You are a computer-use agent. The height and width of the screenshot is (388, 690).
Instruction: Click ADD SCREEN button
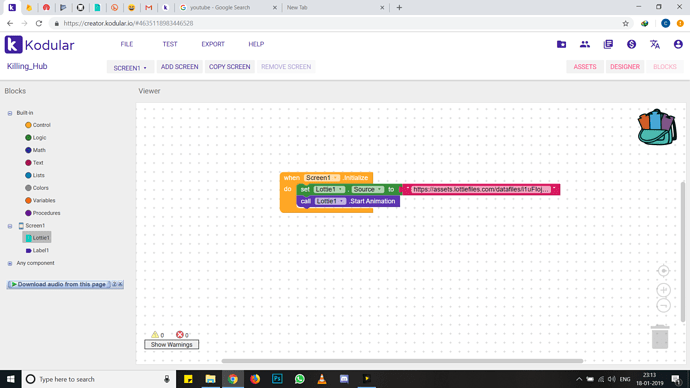click(180, 67)
